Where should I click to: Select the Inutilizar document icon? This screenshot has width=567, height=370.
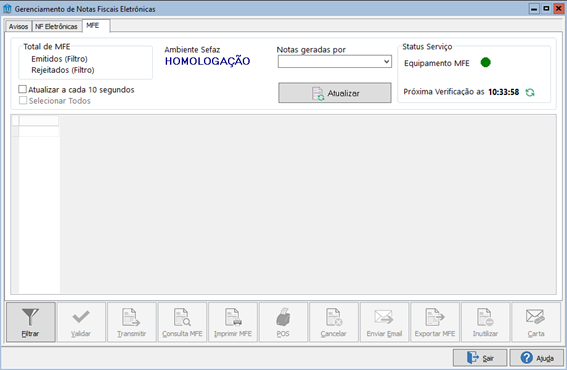point(485,322)
